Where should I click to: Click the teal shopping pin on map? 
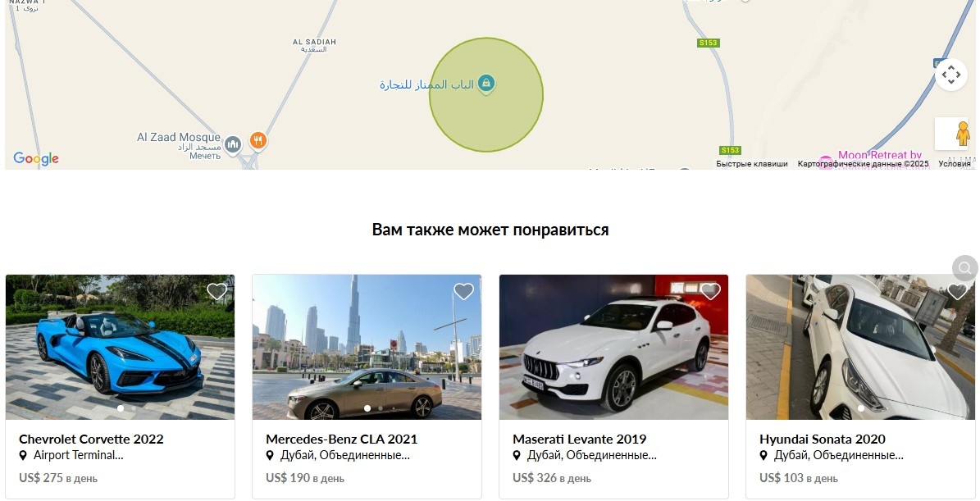(486, 84)
